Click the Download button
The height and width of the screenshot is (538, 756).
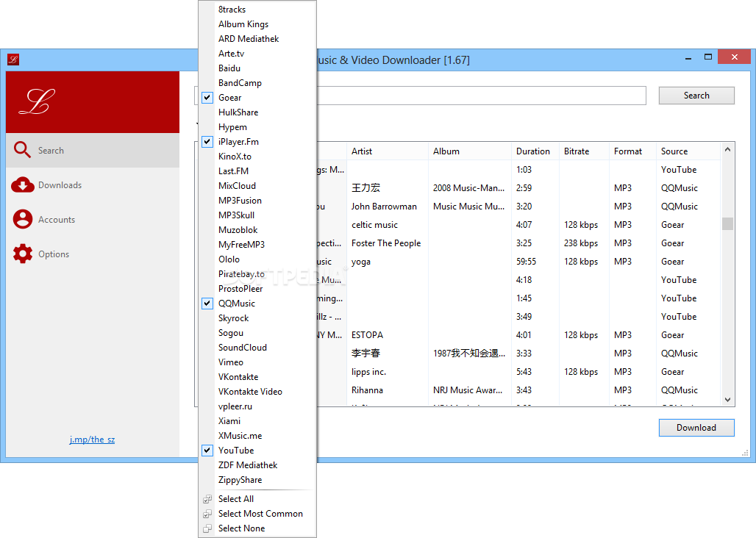[696, 428]
